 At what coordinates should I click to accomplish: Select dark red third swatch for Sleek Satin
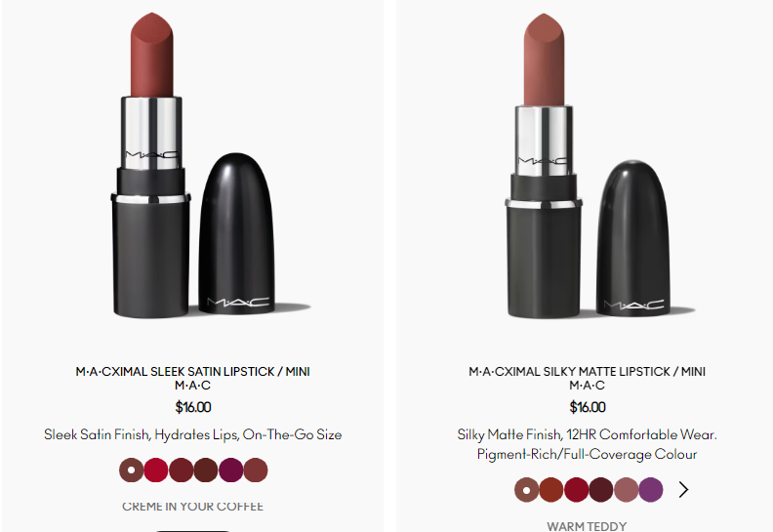[181, 470]
